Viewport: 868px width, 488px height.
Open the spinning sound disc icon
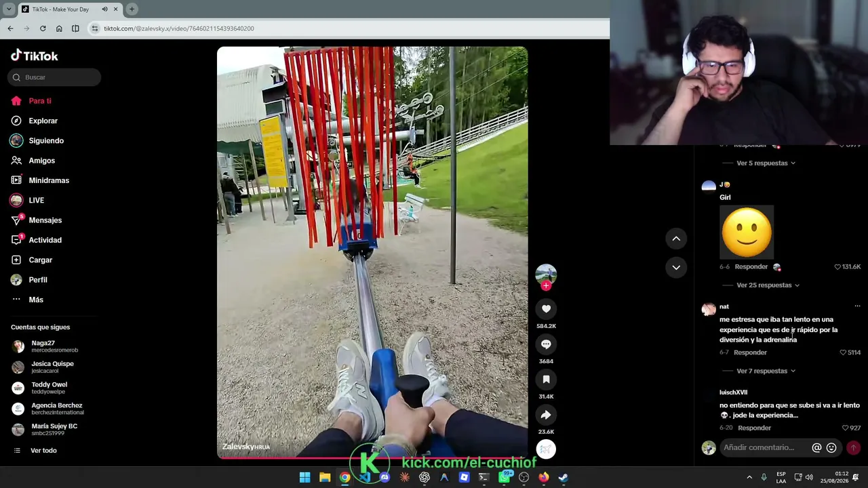pos(546,449)
